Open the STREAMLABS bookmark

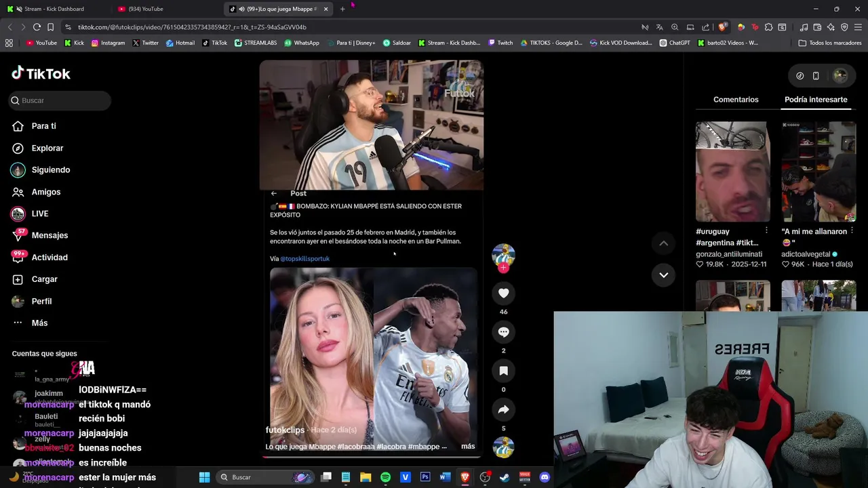[x=256, y=43]
